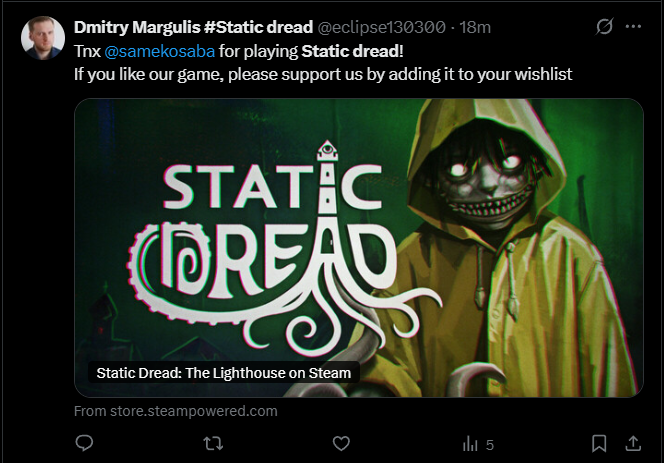Share the post using the upload arrow icon
The image size is (664, 463).
(633, 443)
